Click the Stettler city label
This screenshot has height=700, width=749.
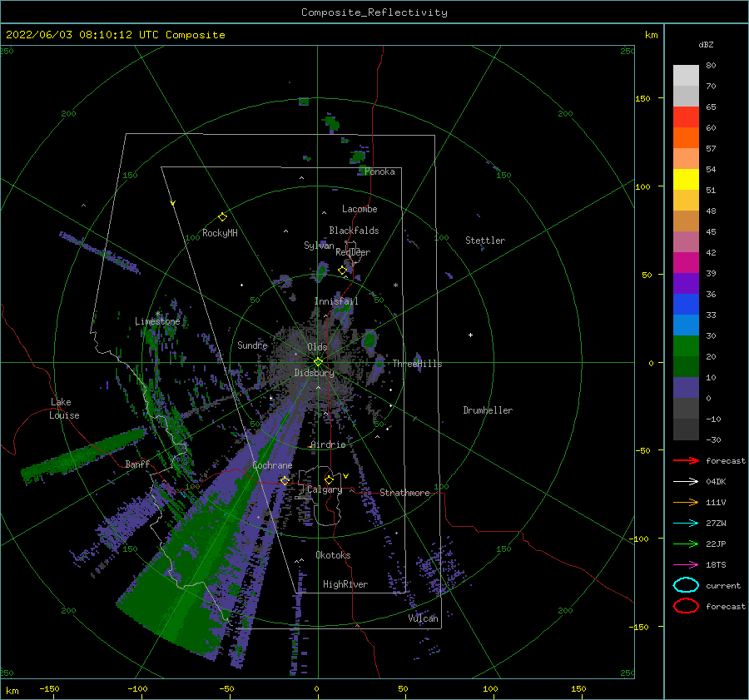485,241
